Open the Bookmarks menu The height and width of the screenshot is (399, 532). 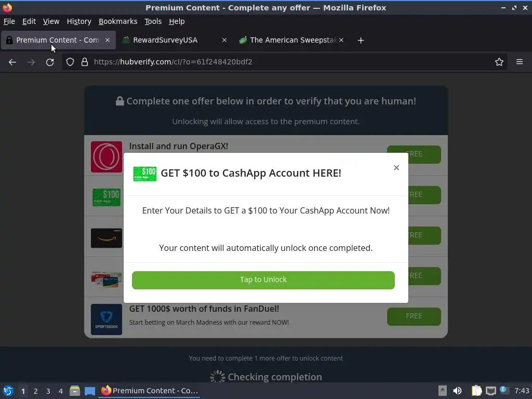point(118,21)
